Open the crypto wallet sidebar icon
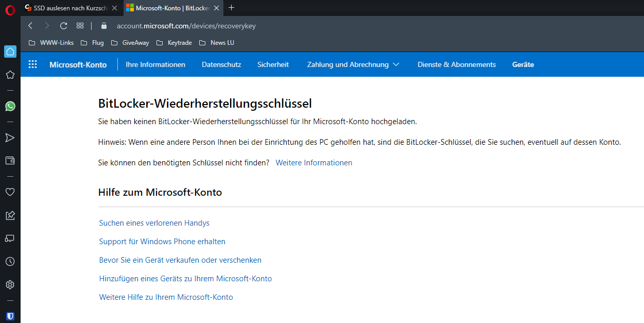 (10, 160)
